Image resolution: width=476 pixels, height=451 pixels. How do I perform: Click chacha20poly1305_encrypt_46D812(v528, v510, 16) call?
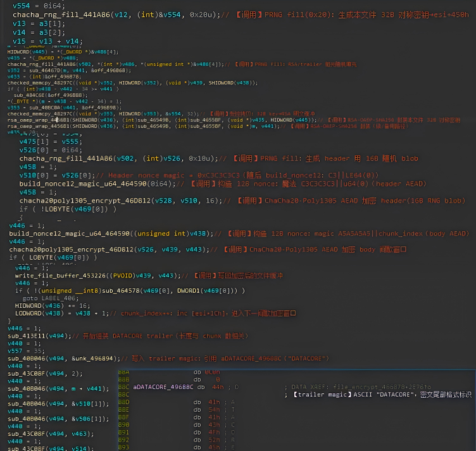tap(121, 200)
